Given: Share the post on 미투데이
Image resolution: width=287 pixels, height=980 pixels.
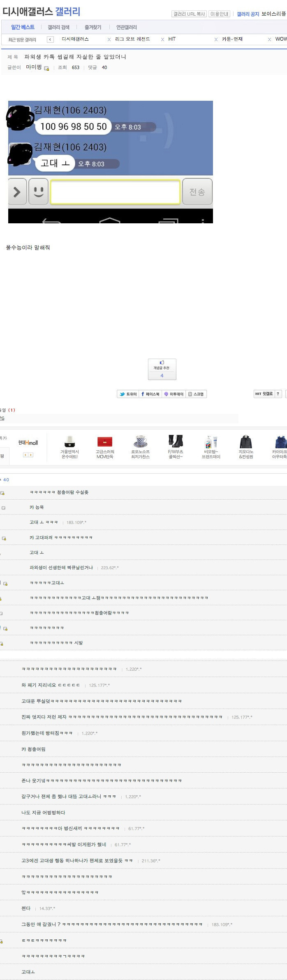Looking at the screenshot, I should point(174,394).
